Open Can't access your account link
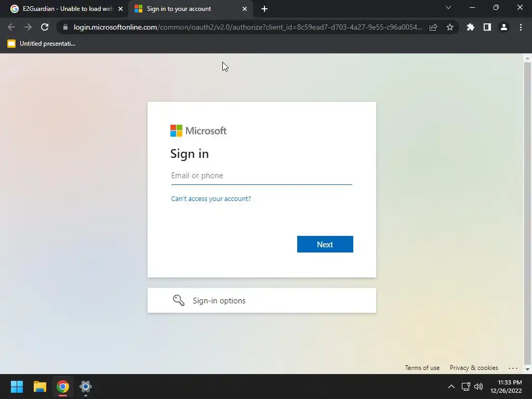532x399 pixels. point(211,199)
